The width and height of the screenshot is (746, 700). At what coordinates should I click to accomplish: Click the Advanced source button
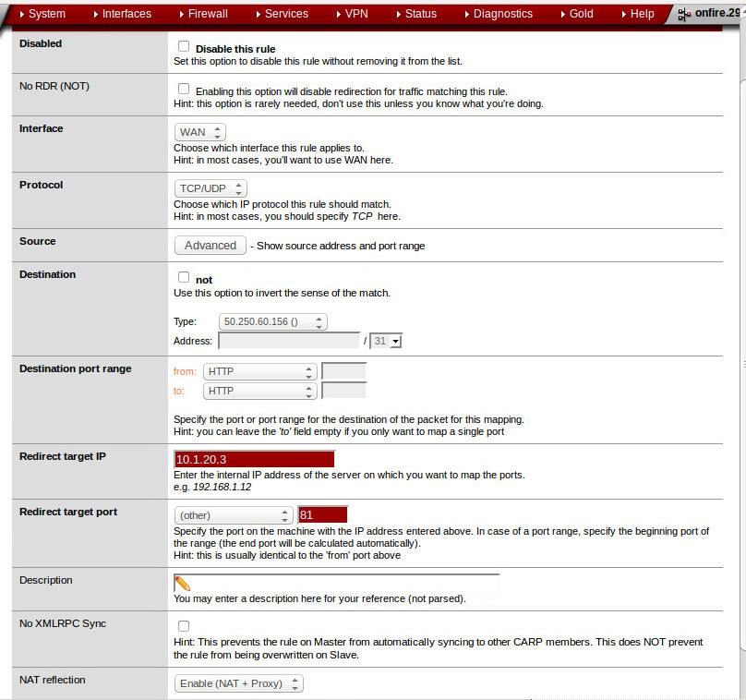[211, 245]
